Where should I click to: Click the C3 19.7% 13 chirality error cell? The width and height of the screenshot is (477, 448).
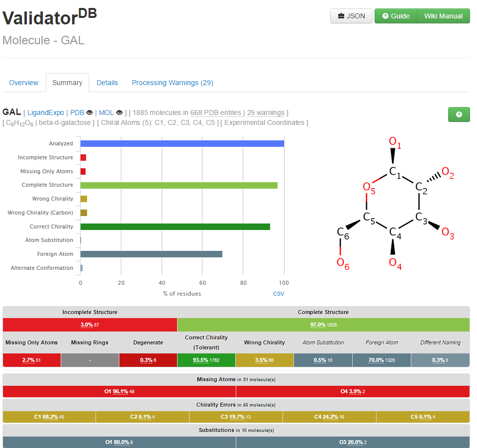click(x=236, y=417)
